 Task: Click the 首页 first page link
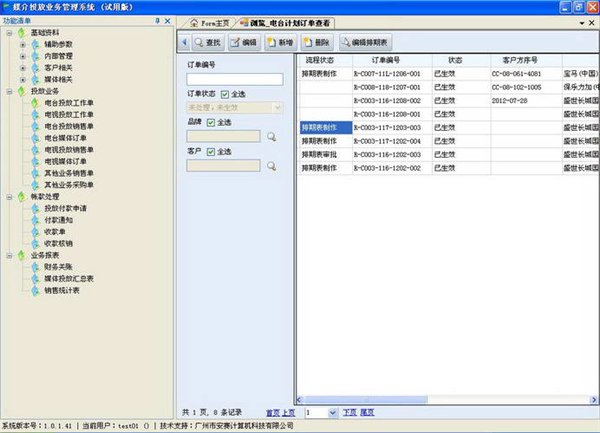tap(273, 411)
